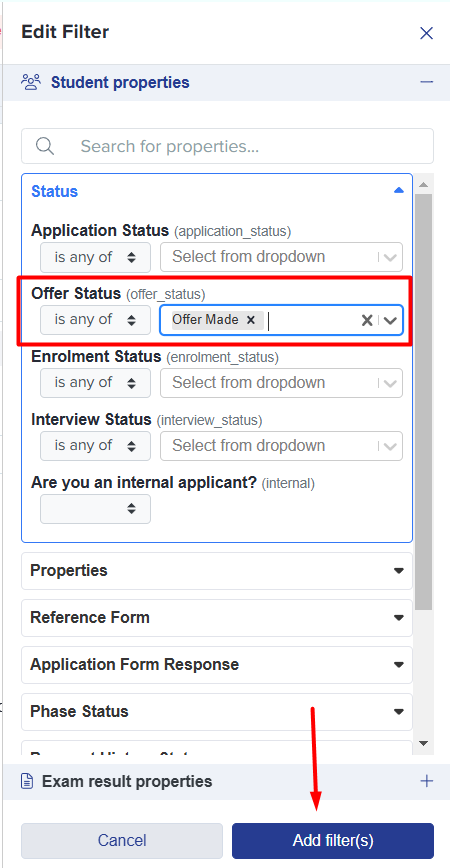Click the Student properties people icon
Viewport: 450px width, 868px height.
(x=31, y=82)
